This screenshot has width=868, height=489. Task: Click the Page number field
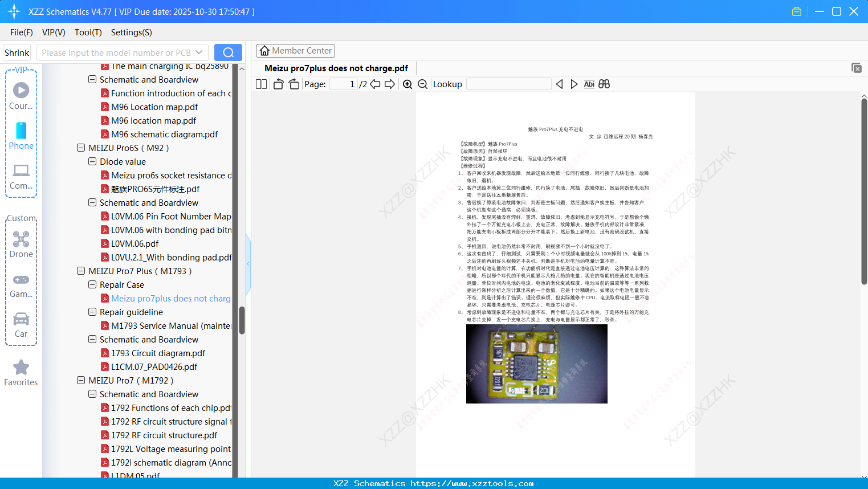click(x=344, y=84)
